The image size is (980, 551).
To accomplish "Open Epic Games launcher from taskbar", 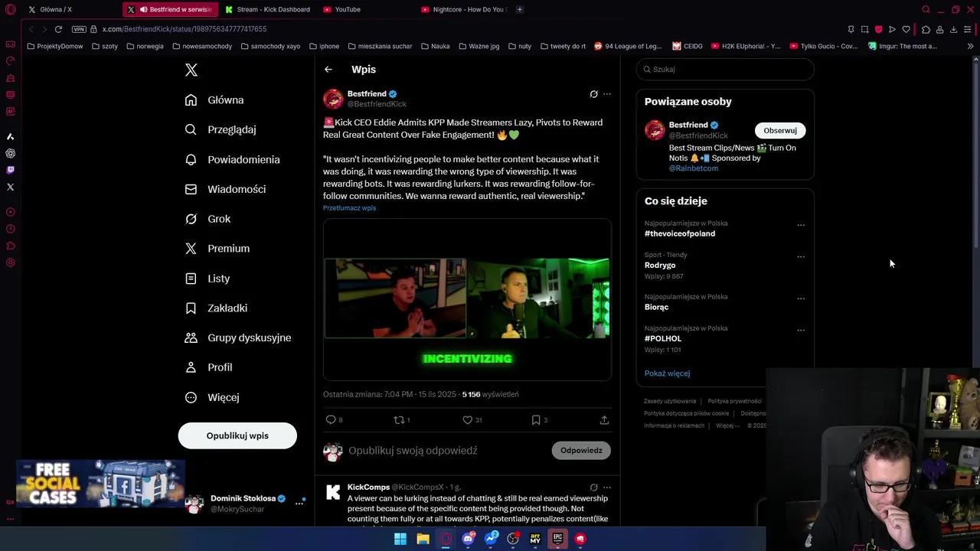I will click(x=557, y=539).
